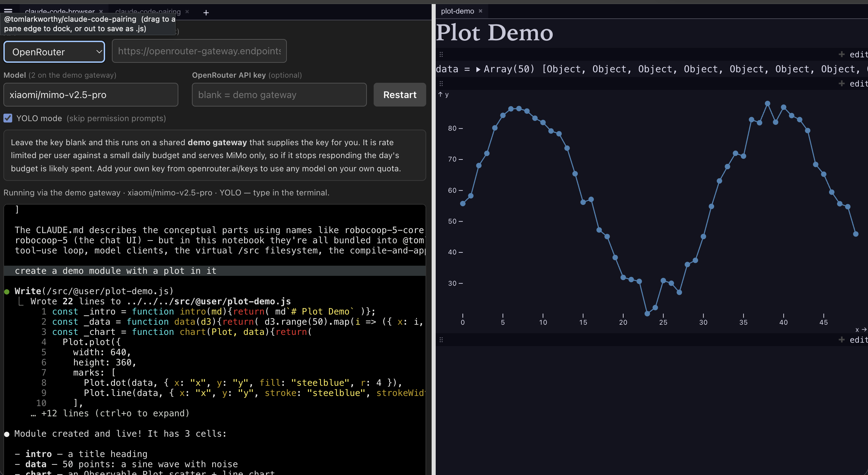Toggle the YOLO mode checkbox
This screenshot has width=868, height=475.
pos(8,118)
